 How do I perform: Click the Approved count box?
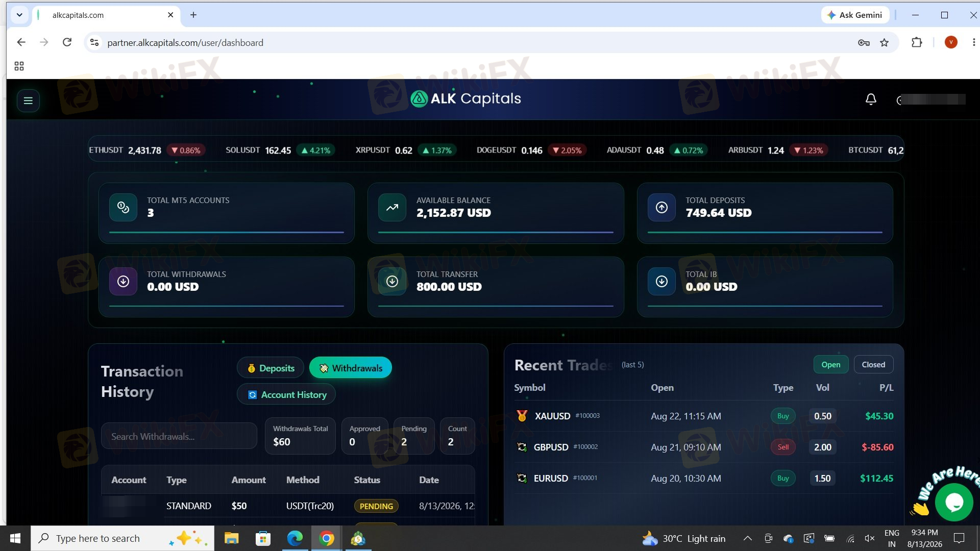(x=364, y=436)
